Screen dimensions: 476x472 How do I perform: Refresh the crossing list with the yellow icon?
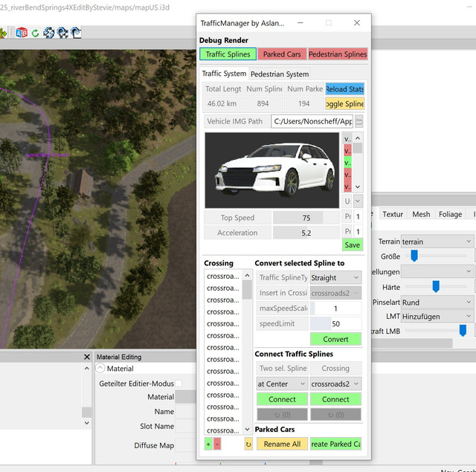[x=248, y=444]
